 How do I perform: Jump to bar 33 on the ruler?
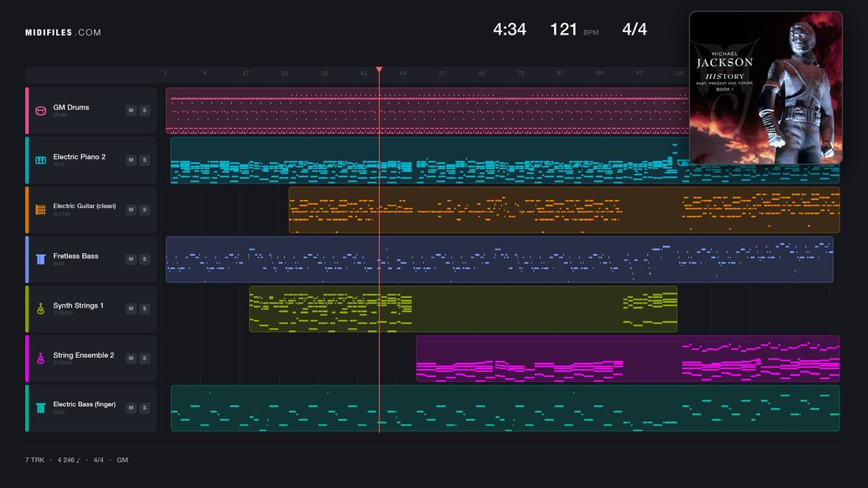(x=324, y=73)
